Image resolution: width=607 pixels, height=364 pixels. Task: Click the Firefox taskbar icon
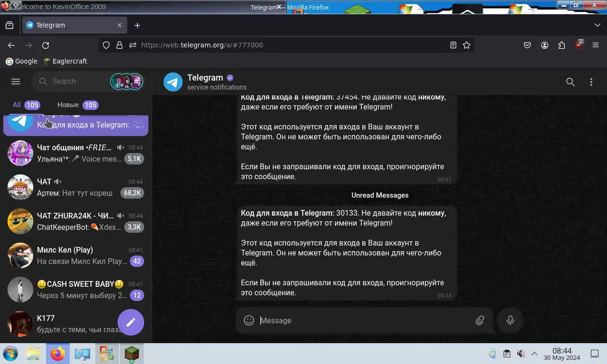[58, 354]
